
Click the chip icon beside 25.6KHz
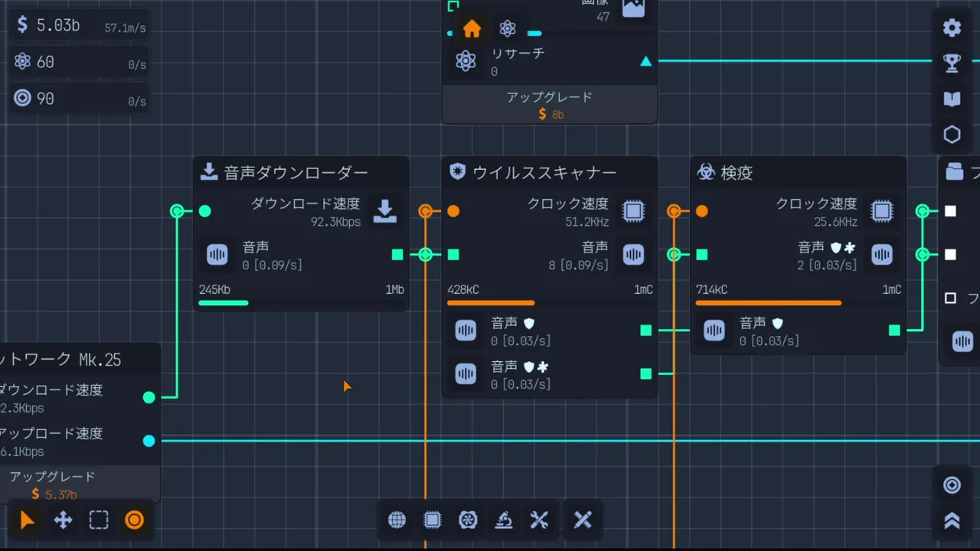pos(882,211)
